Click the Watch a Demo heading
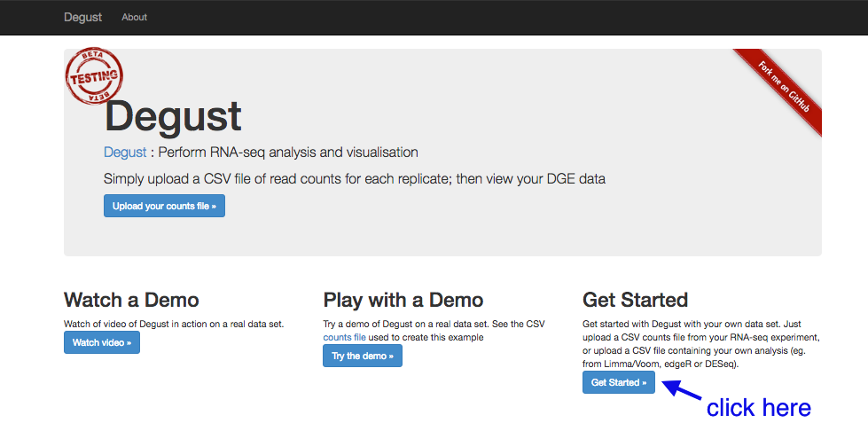The width and height of the screenshot is (868, 423). (x=131, y=300)
